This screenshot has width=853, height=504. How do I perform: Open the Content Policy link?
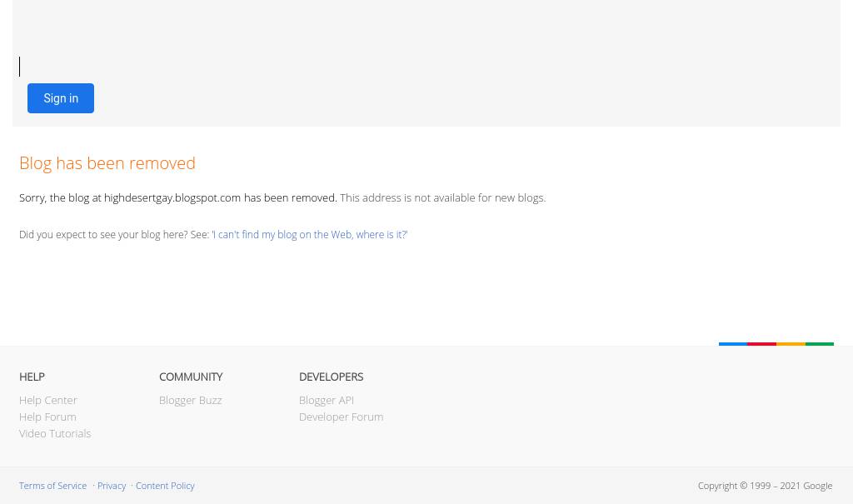pos(165,486)
